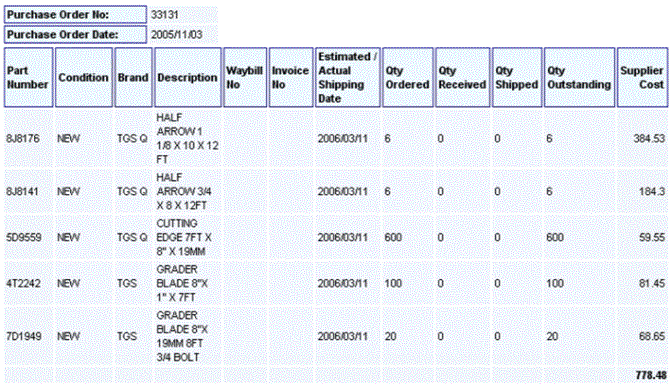Click TGS Q brand in 8J8141 row
Screen dimensions: 672x388
(132, 191)
